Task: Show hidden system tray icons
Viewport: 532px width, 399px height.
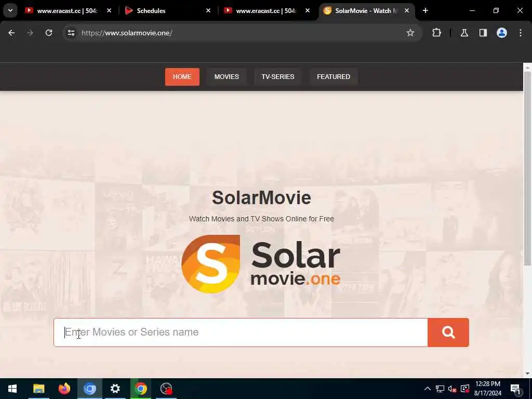Action: 428,389
